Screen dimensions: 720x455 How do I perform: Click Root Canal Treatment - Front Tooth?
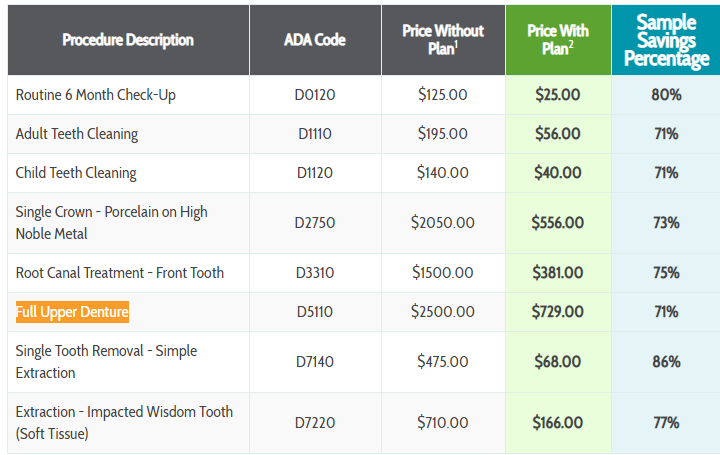click(x=120, y=273)
